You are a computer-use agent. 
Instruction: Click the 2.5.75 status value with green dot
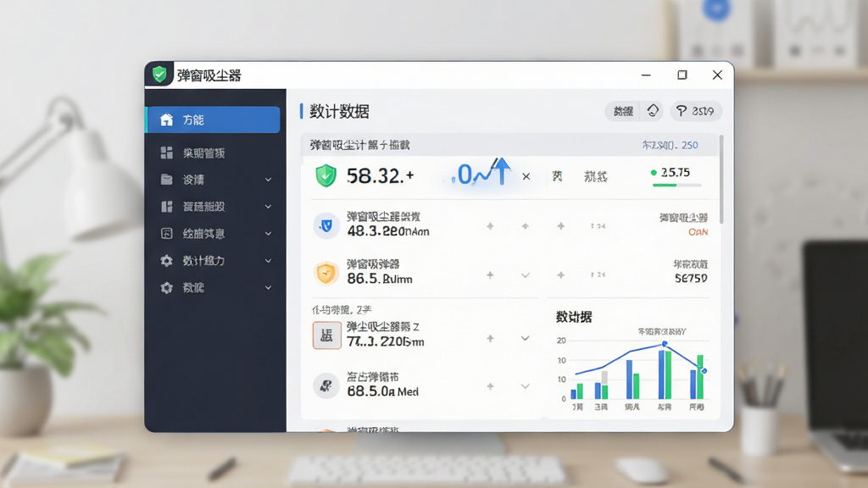click(x=670, y=173)
